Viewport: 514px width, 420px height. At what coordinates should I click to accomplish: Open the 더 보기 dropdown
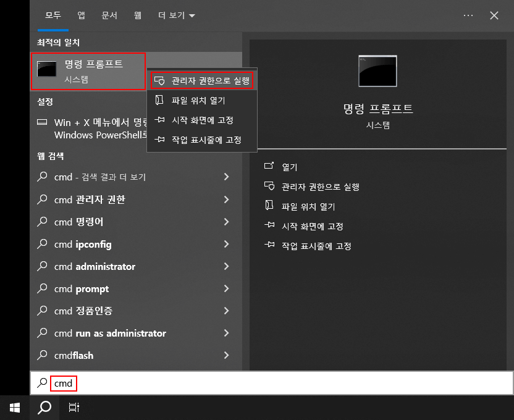[176, 15]
